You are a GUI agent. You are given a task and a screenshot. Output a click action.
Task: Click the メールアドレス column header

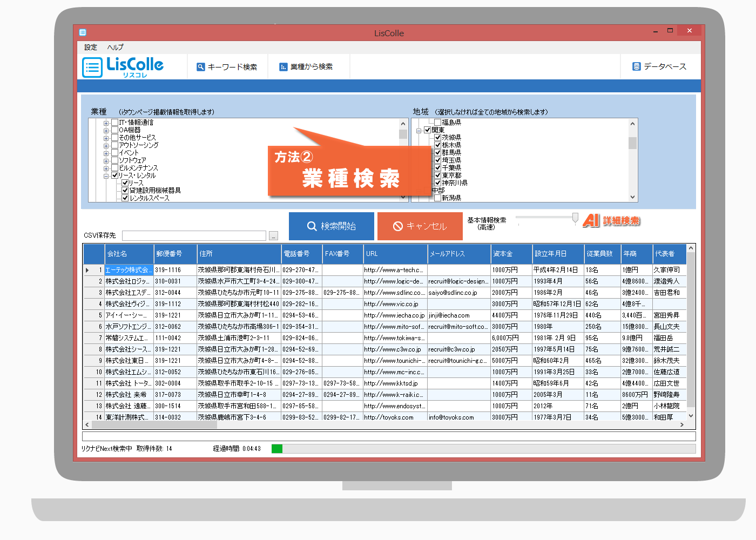click(458, 253)
